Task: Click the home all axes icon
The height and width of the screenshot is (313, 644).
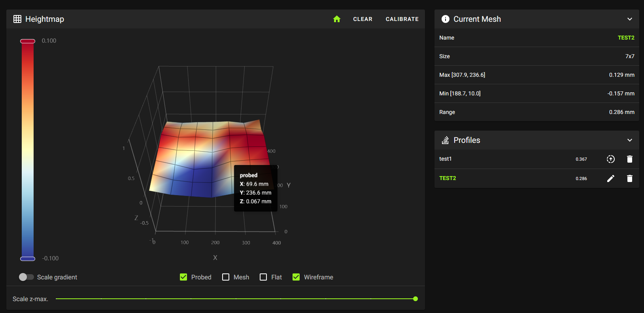Action: [x=337, y=19]
